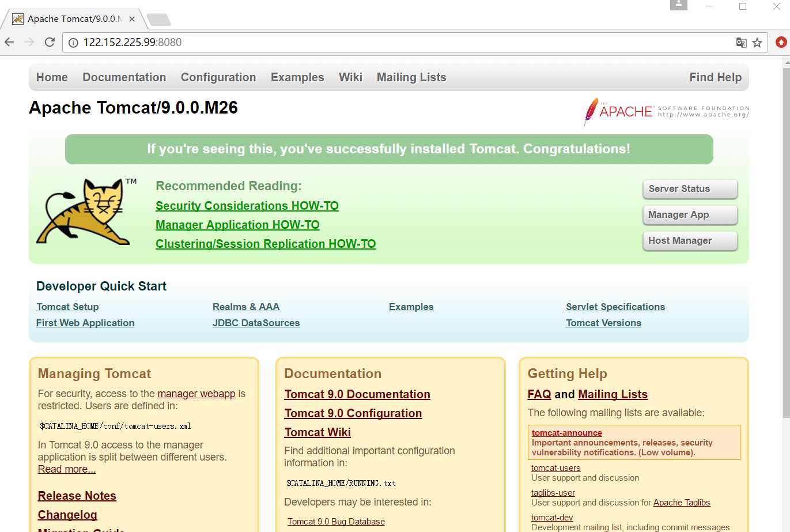The height and width of the screenshot is (532, 790).
Task: Open Clustering/Session Replication HOW-TO link
Action: (x=266, y=244)
